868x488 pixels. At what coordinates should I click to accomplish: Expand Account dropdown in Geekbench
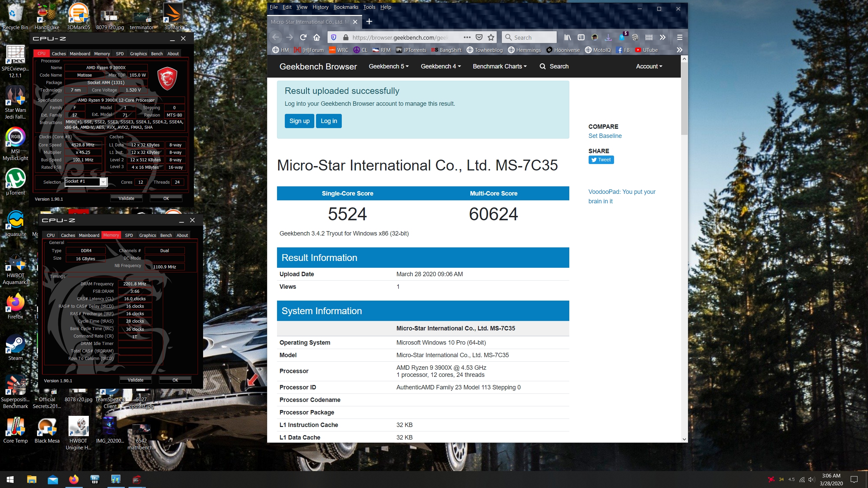649,66
